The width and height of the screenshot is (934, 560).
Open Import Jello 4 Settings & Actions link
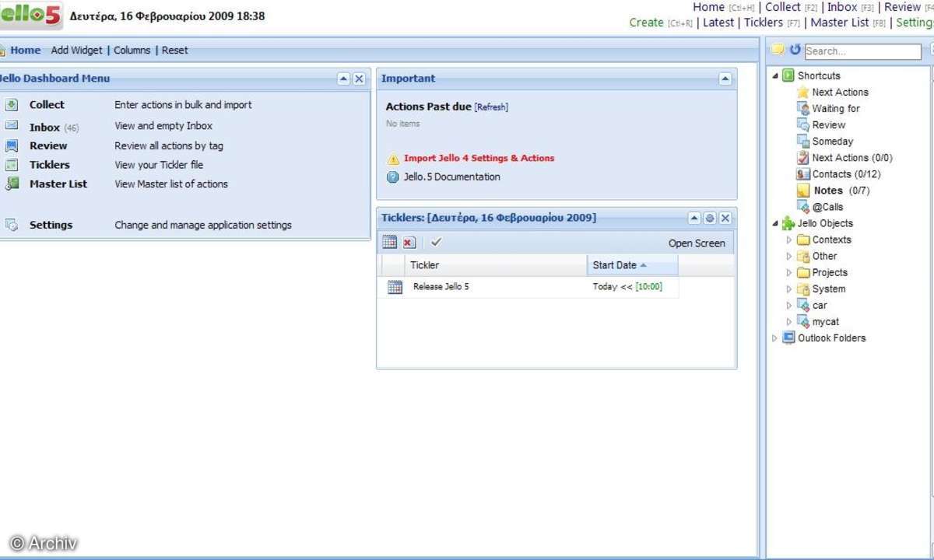479,159
